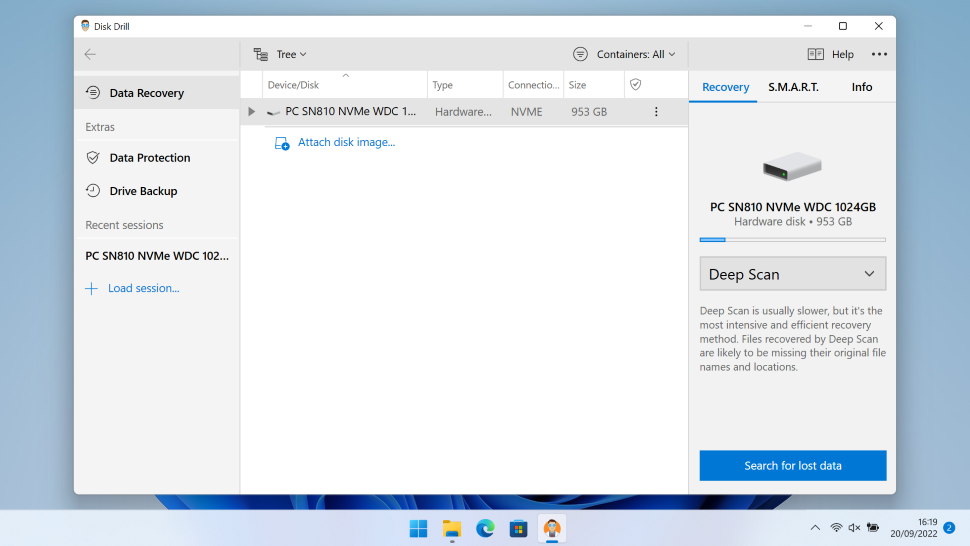Go back using the back arrow

pyautogui.click(x=90, y=54)
